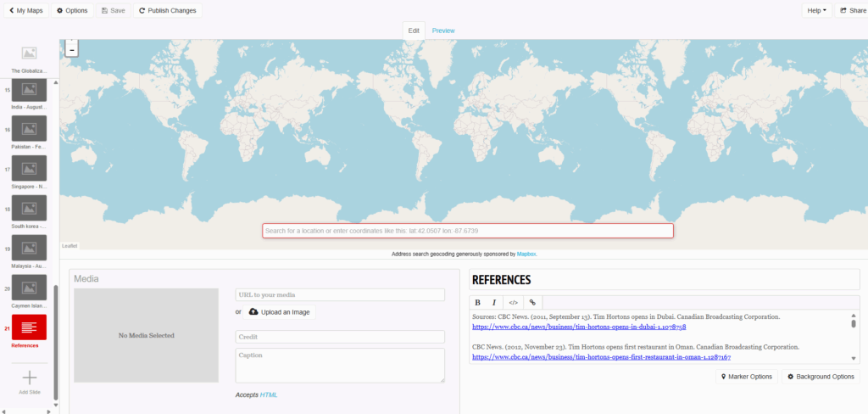Open the Help dropdown menu
This screenshot has height=414, width=868.
(x=816, y=10)
